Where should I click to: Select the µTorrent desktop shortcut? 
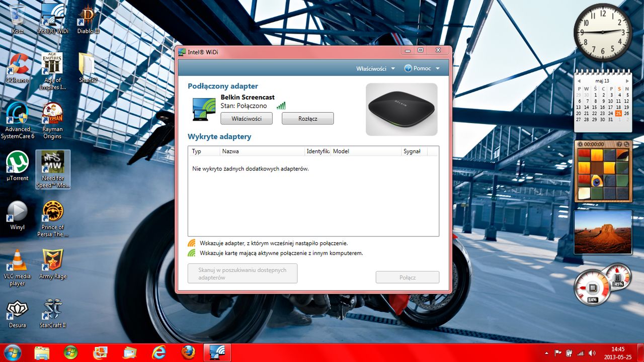pyautogui.click(x=18, y=166)
